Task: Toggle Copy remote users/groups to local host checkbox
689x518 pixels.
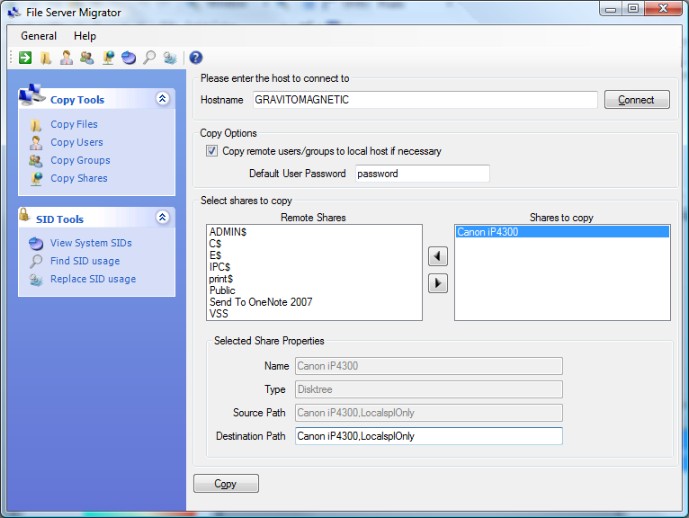Action: [x=212, y=152]
